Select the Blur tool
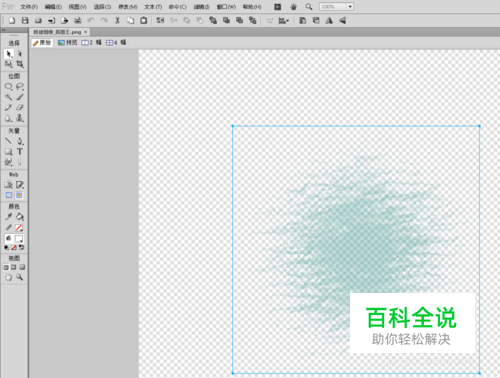This screenshot has height=378, width=500. (x=9, y=118)
